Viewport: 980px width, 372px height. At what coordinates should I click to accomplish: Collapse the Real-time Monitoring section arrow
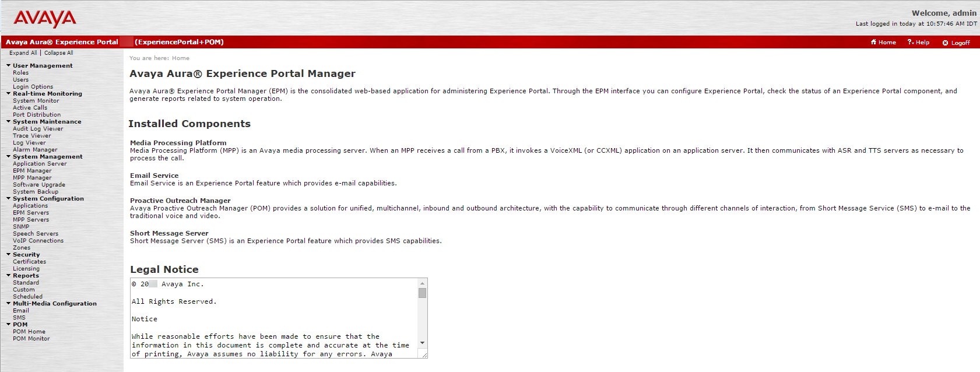tap(8, 93)
